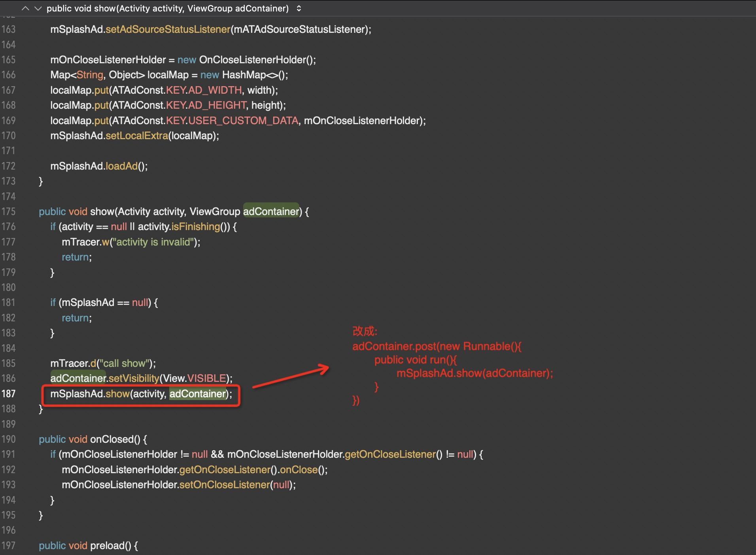Click the up chevron in the sticky header

pyautogui.click(x=25, y=8)
